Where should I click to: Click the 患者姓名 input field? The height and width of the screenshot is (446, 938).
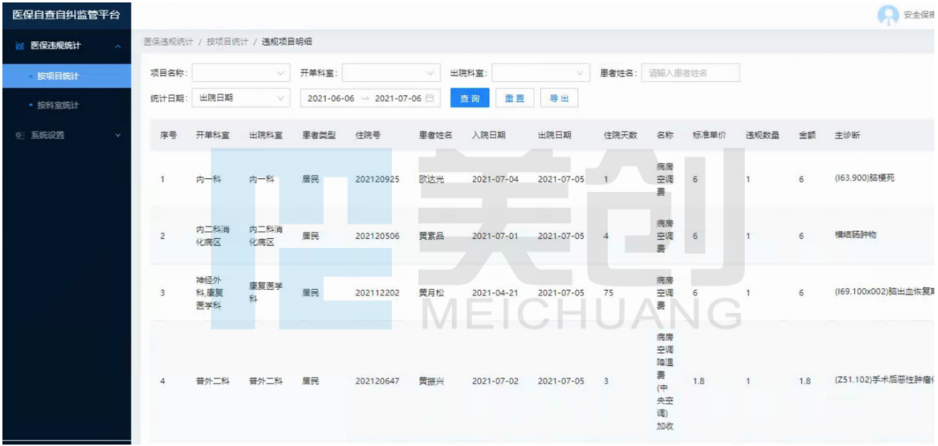[690, 73]
